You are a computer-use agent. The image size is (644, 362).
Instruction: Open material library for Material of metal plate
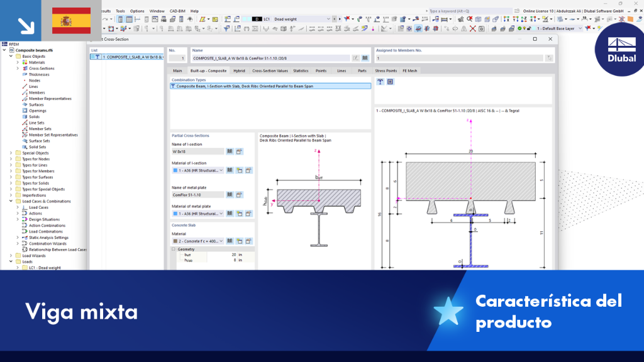[230, 214]
